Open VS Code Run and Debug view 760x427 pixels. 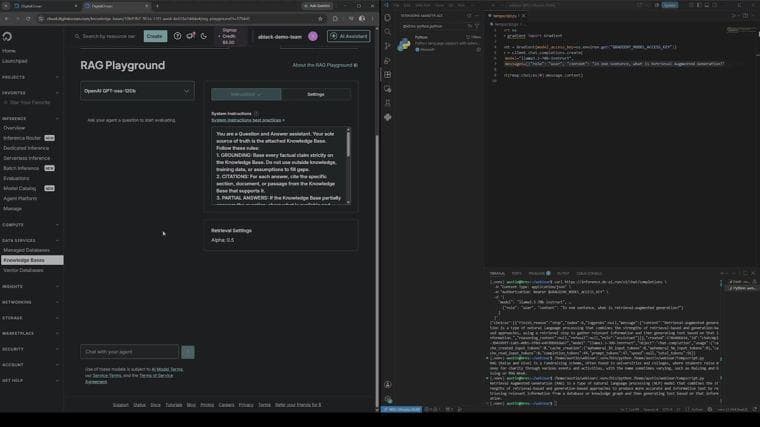coord(388,61)
